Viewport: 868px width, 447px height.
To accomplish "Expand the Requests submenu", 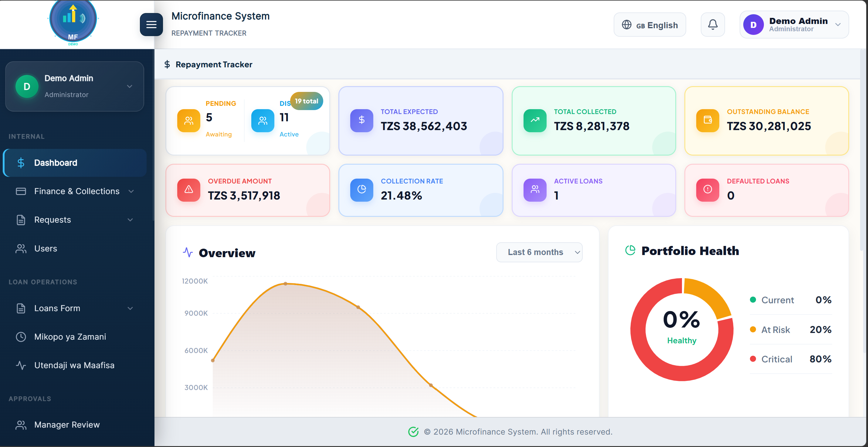I will click(x=74, y=220).
